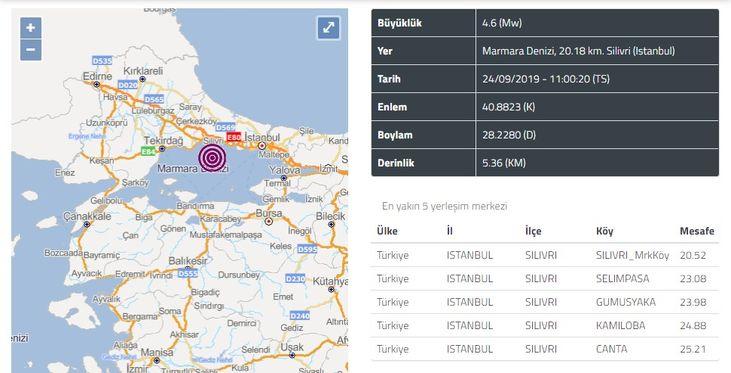Click the İlçe column header

(x=533, y=231)
